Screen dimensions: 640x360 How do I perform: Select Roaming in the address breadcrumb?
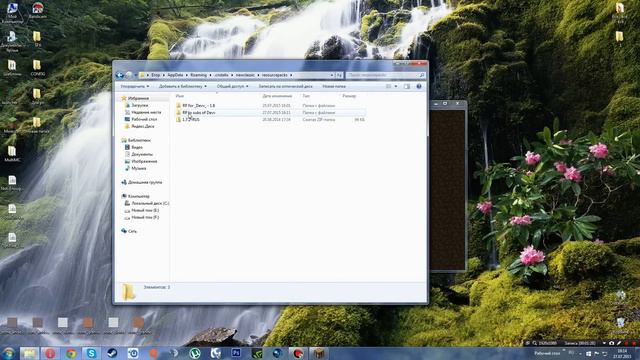(198, 75)
